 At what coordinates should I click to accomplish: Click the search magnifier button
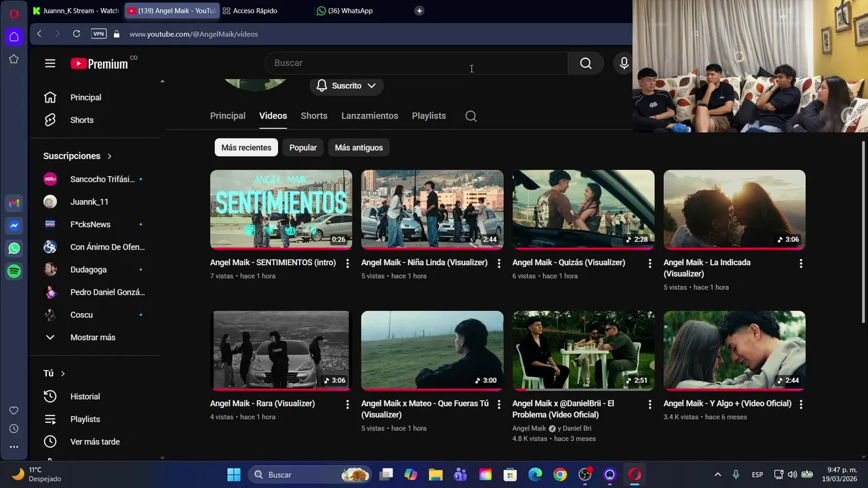click(x=586, y=63)
